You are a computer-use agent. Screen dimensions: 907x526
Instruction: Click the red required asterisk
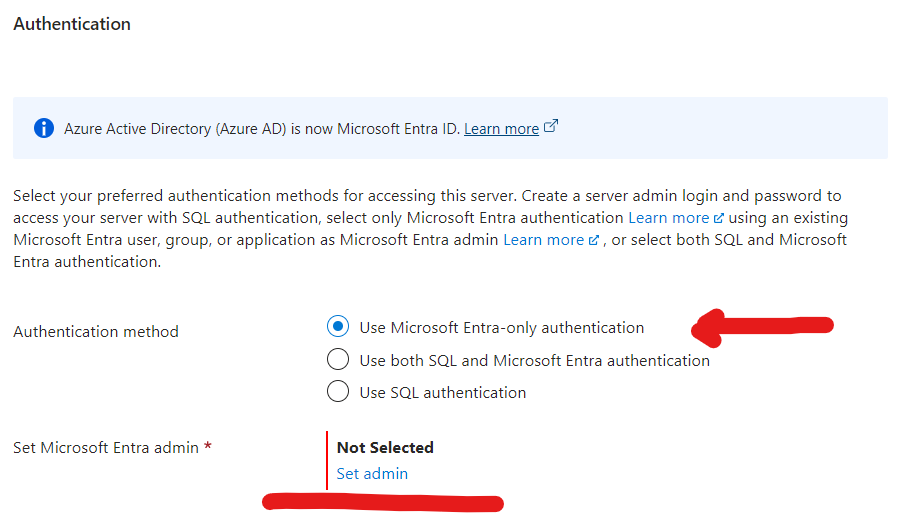pos(208,447)
